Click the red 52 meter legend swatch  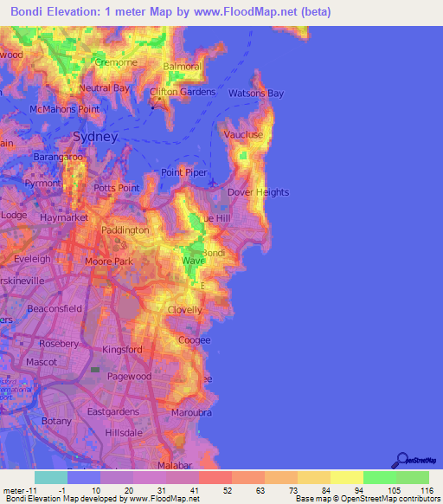[215, 477]
